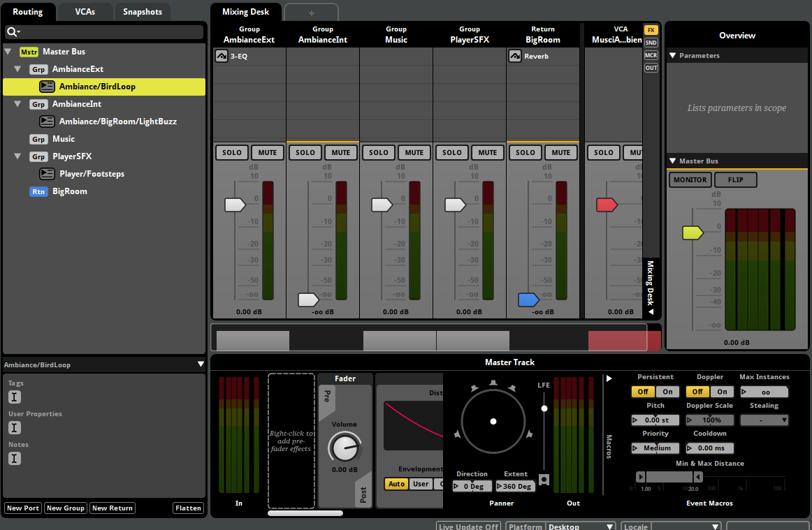Image resolution: width=812 pixels, height=530 pixels.
Task: Click the Player/Footsteps event icon
Action: coord(47,174)
